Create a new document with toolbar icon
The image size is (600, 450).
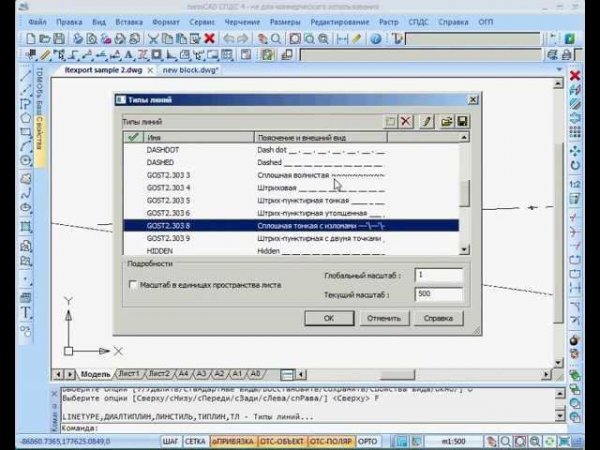pyautogui.click(x=30, y=39)
